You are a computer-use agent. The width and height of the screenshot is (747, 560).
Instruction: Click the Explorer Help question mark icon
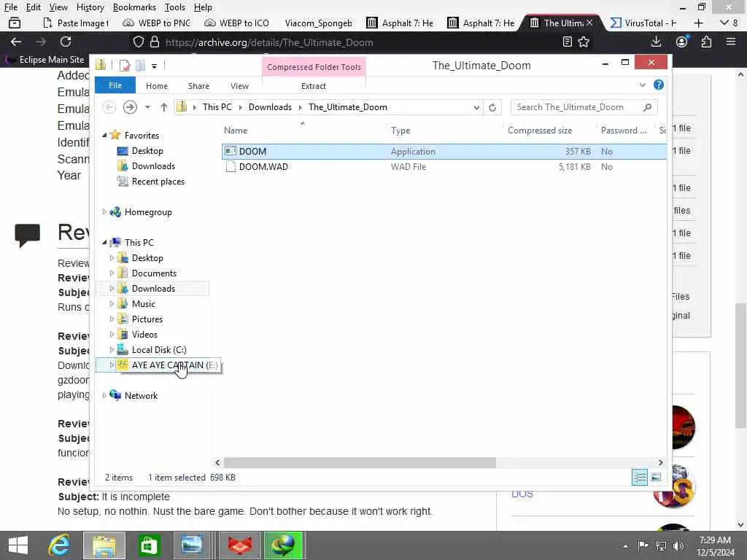pos(659,85)
